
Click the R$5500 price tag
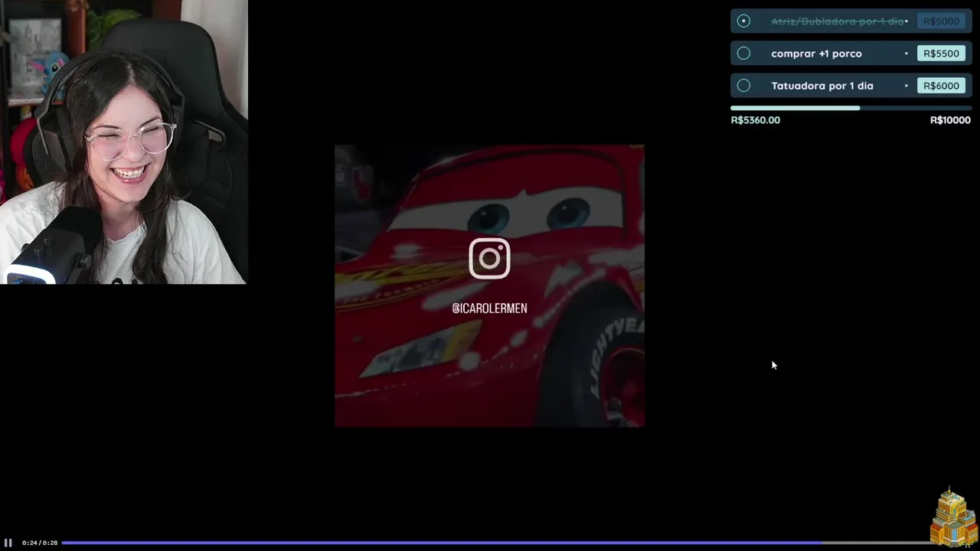[x=941, y=54]
